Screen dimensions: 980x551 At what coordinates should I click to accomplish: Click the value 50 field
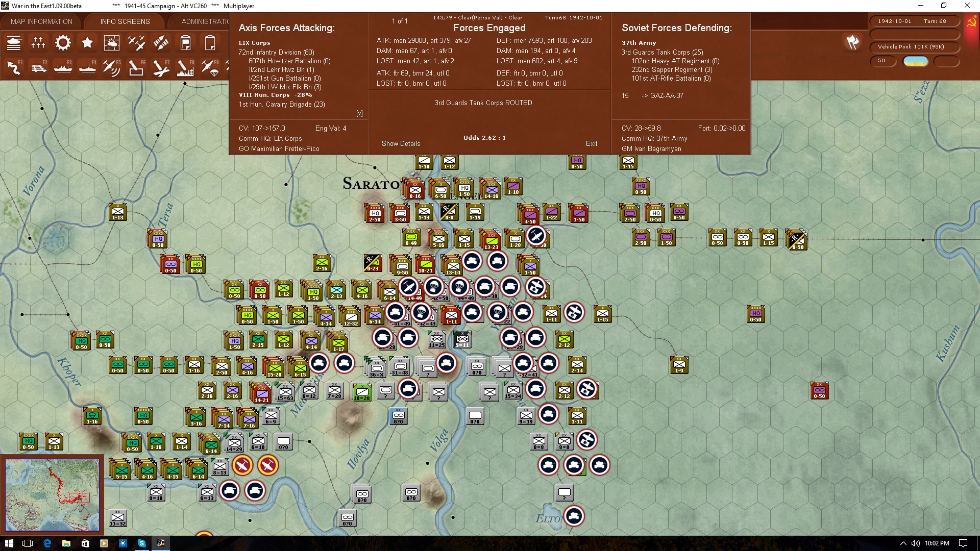pos(883,61)
